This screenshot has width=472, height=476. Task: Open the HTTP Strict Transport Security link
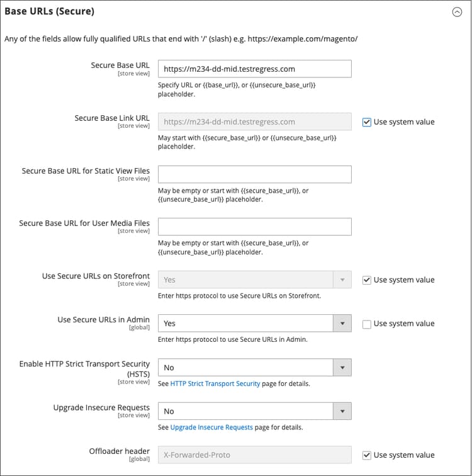pyautogui.click(x=215, y=383)
